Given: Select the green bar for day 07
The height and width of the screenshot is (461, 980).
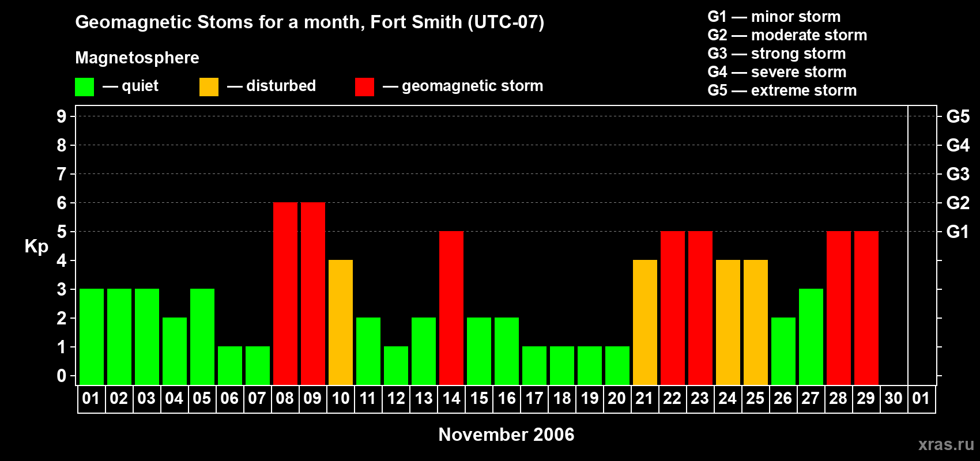Looking at the screenshot, I should click(258, 365).
